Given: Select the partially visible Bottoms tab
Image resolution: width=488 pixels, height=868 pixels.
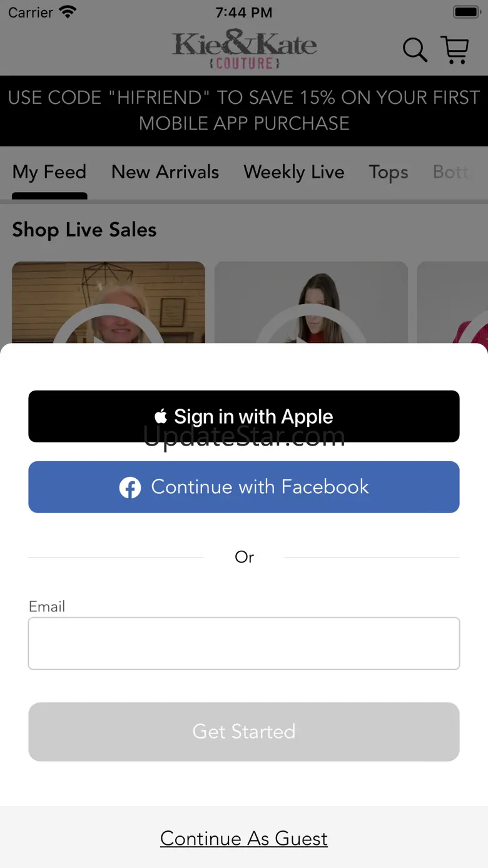Looking at the screenshot, I should tap(451, 172).
